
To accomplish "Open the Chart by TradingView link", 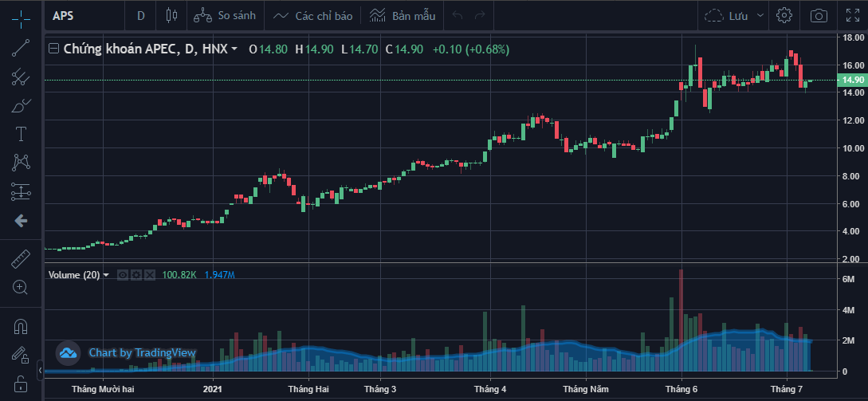I will tap(128, 352).
